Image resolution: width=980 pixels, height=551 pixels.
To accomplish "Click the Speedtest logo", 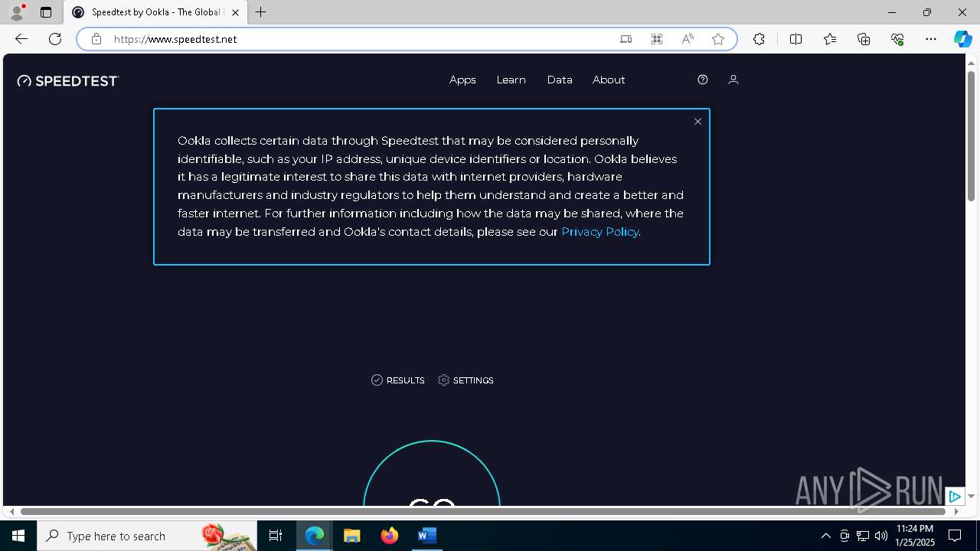I will point(68,80).
